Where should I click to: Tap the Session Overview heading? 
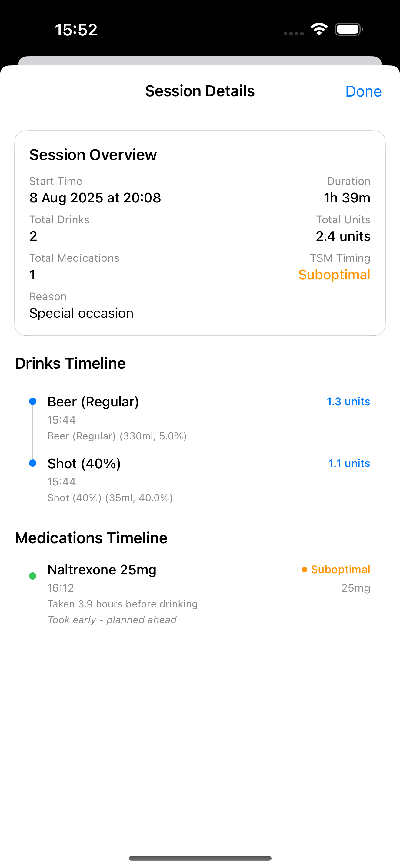93,155
